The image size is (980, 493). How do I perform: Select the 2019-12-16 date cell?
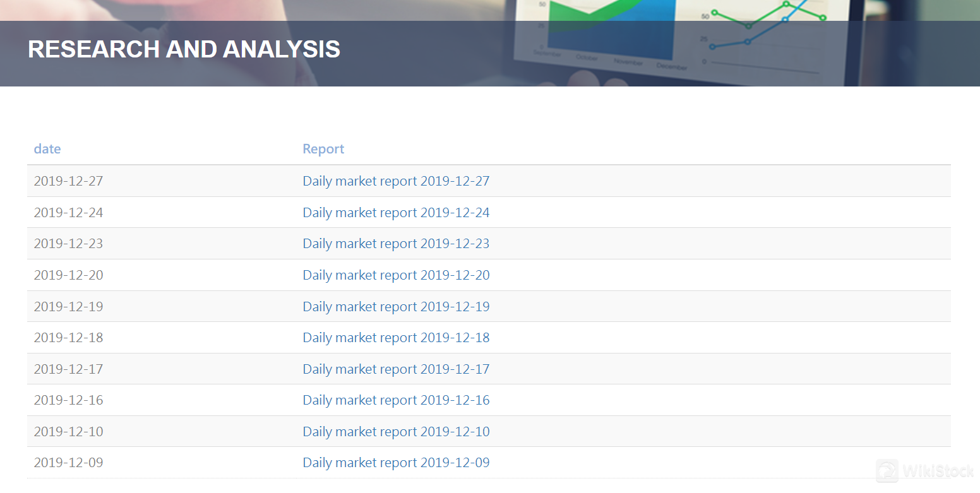point(68,400)
